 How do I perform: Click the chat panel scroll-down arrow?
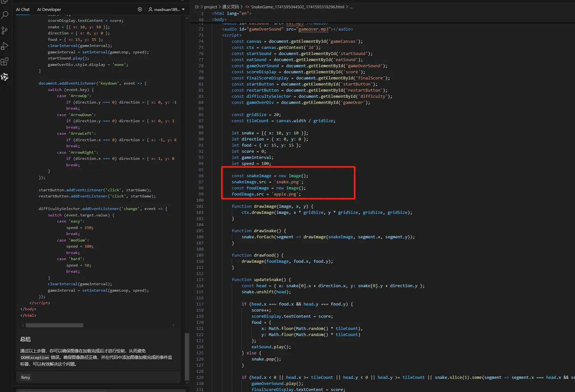(x=187, y=383)
